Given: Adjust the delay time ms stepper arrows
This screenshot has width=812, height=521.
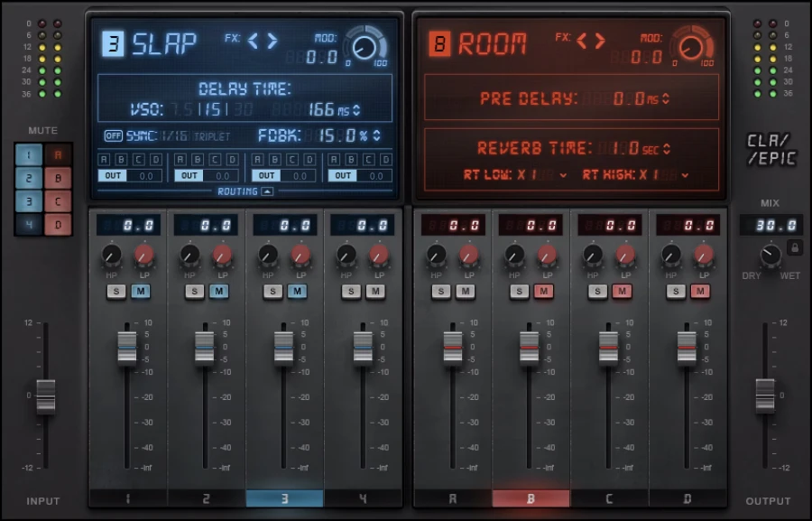Looking at the screenshot, I should [356, 110].
